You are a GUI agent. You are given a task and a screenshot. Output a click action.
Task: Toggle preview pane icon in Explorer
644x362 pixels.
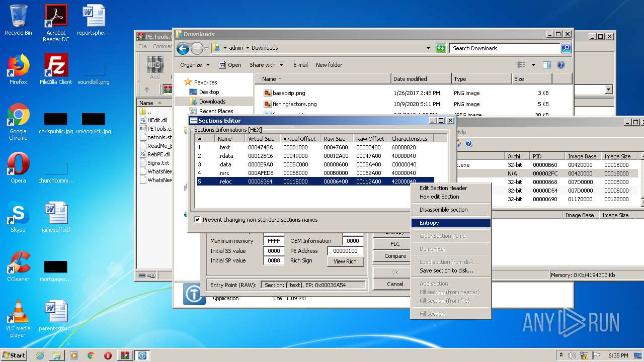(x=547, y=65)
